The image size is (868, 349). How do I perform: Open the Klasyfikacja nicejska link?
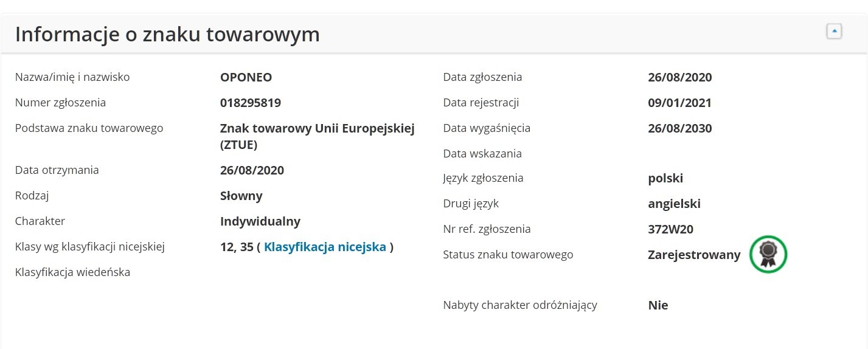[x=325, y=247]
